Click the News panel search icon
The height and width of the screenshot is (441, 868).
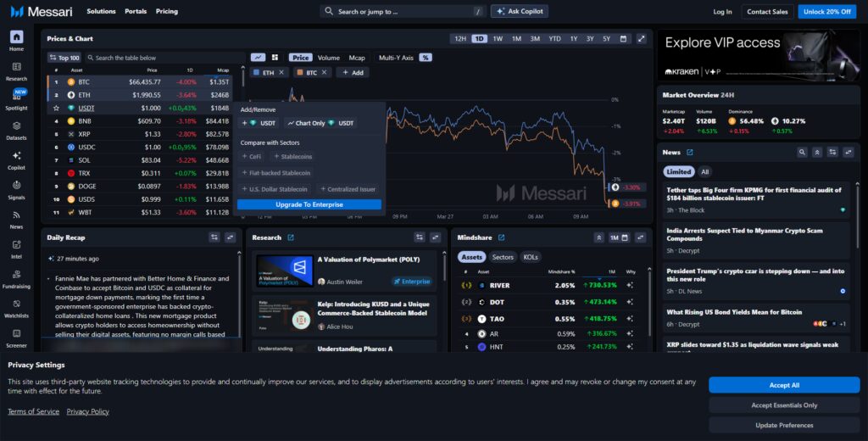click(x=802, y=153)
